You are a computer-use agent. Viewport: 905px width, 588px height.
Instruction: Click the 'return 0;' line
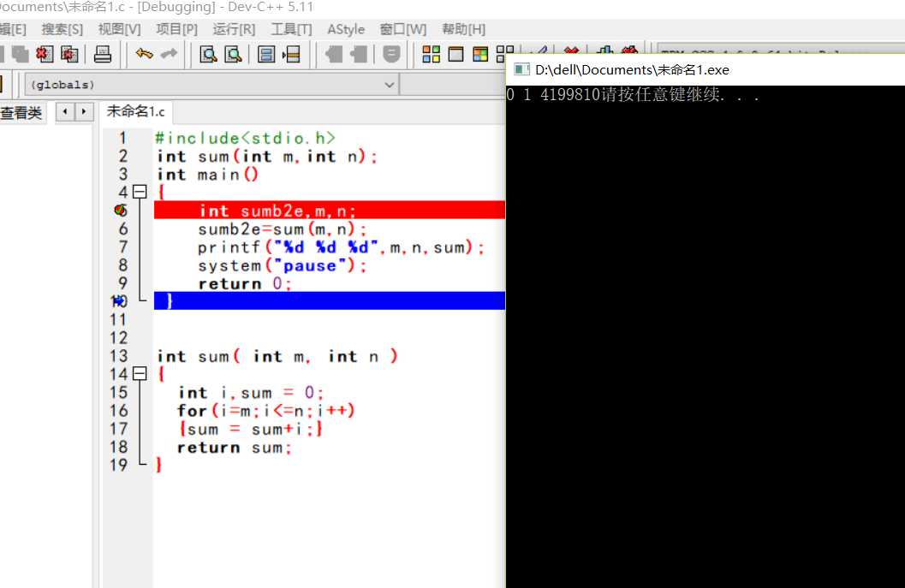(x=245, y=283)
